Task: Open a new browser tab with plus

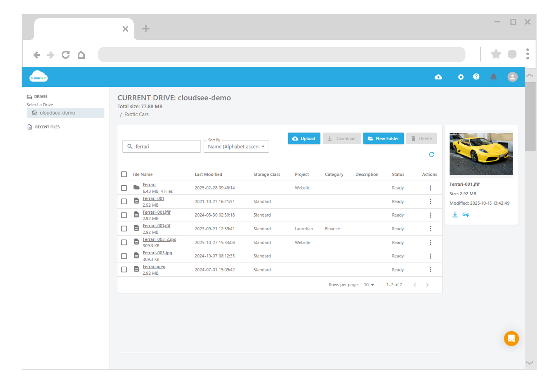Action: (146, 29)
